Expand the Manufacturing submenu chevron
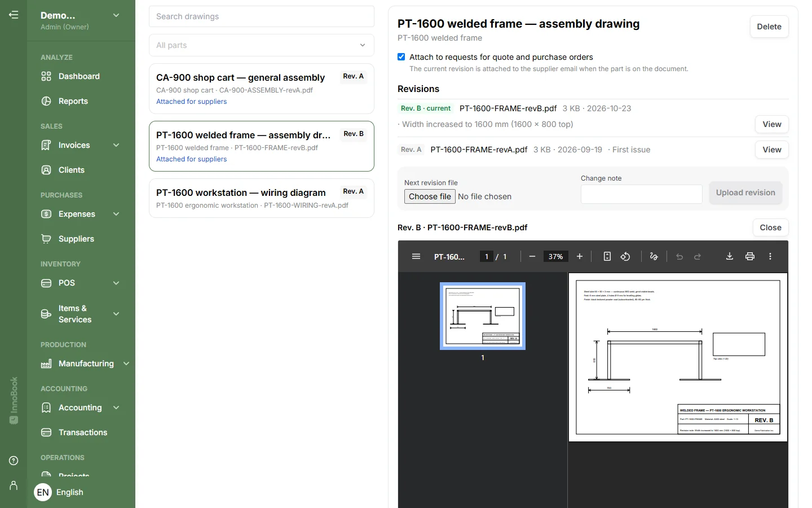Image resolution: width=812 pixels, height=508 pixels. pos(126,364)
